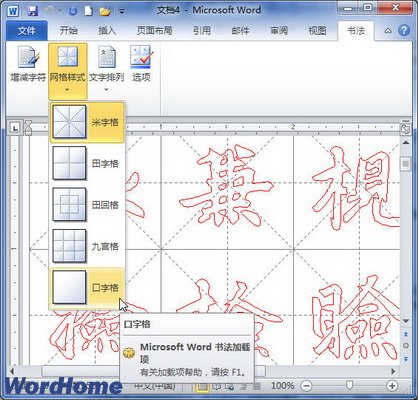Click the vertical scrollbar thumb
Image resolution: width=418 pixels, height=400 pixels.
405,164
